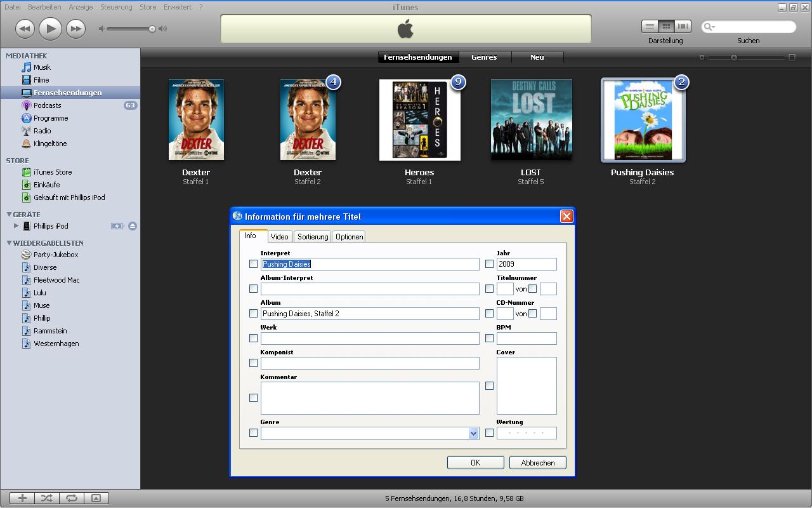Click Abbrechen to cancel the dialog
The width and height of the screenshot is (812, 508).
(537, 463)
